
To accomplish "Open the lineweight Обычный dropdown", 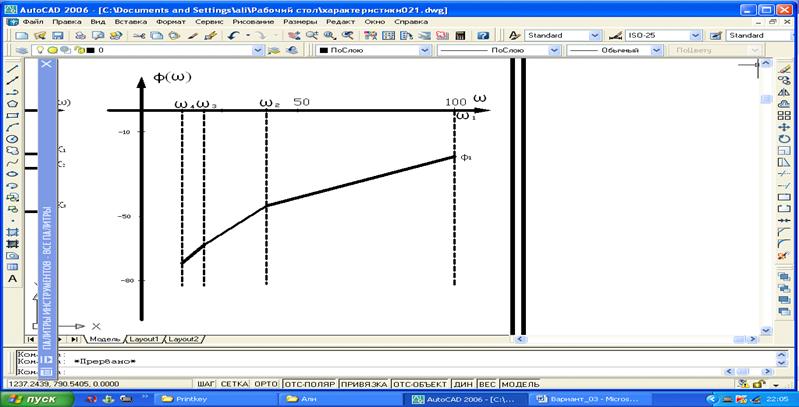I will click(x=656, y=50).
